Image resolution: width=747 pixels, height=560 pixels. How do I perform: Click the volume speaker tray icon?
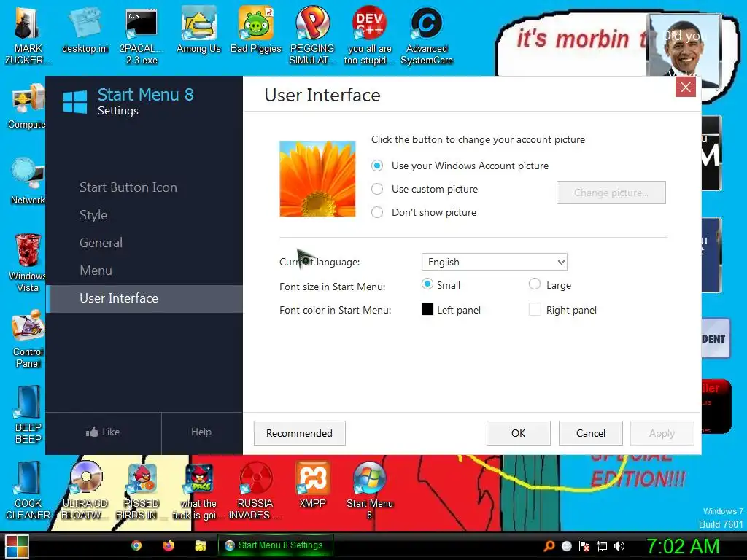[x=619, y=546]
